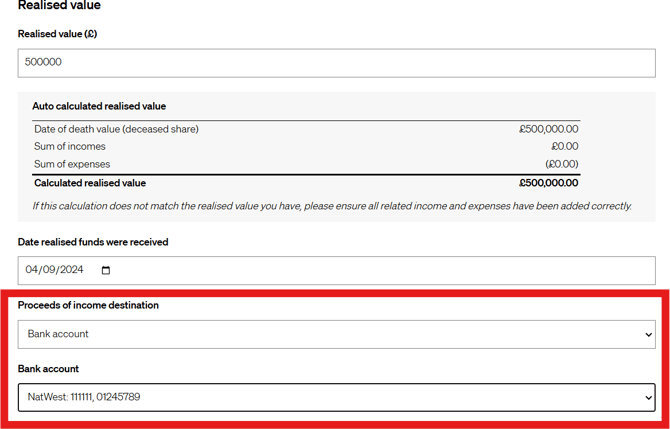The image size is (670, 429).
Task: Click the Realised value (£) input box
Action: pyautogui.click(x=336, y=62)
